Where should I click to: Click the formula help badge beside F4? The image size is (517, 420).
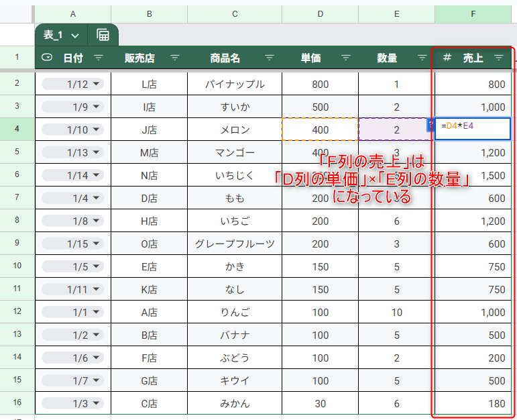430,125
